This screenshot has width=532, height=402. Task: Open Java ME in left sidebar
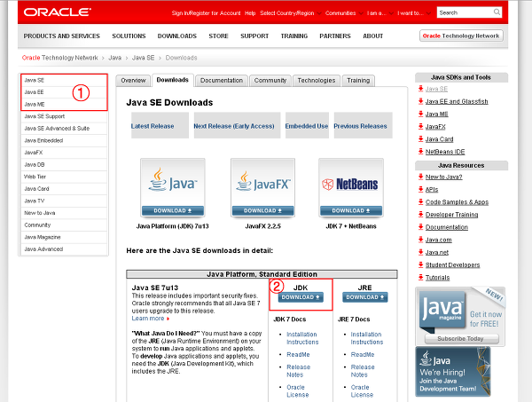64,104
